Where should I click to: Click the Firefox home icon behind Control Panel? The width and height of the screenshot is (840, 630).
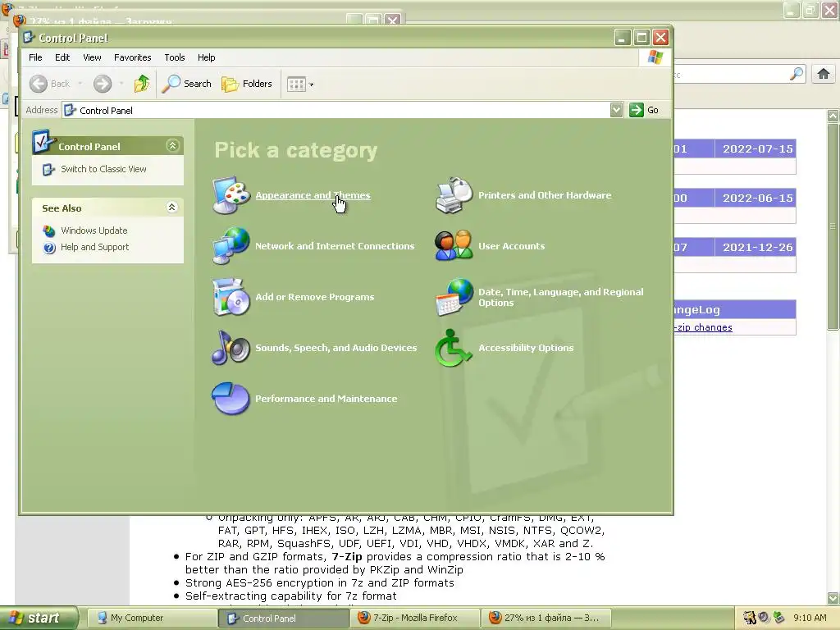[x=824, y=74]
